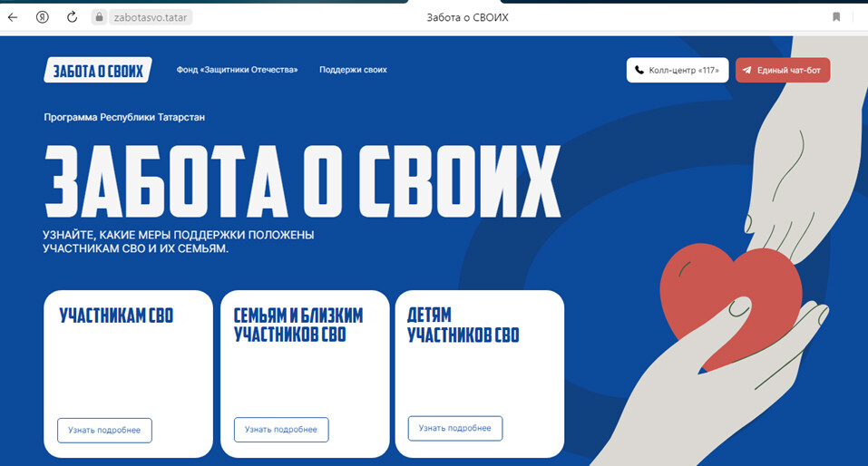Click the phone icon in the call-center button
The width and height of the screenshot is (868, 466).
(x=639, y=70)
